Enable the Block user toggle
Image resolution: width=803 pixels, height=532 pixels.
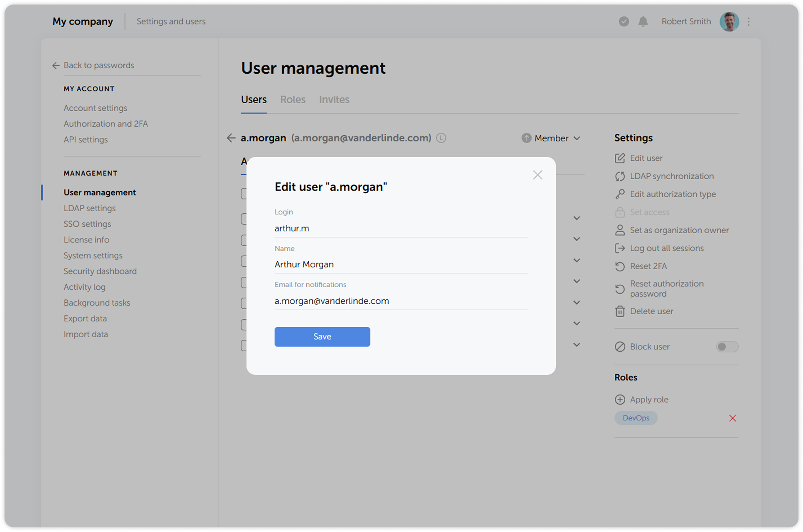tap(727, 346)
